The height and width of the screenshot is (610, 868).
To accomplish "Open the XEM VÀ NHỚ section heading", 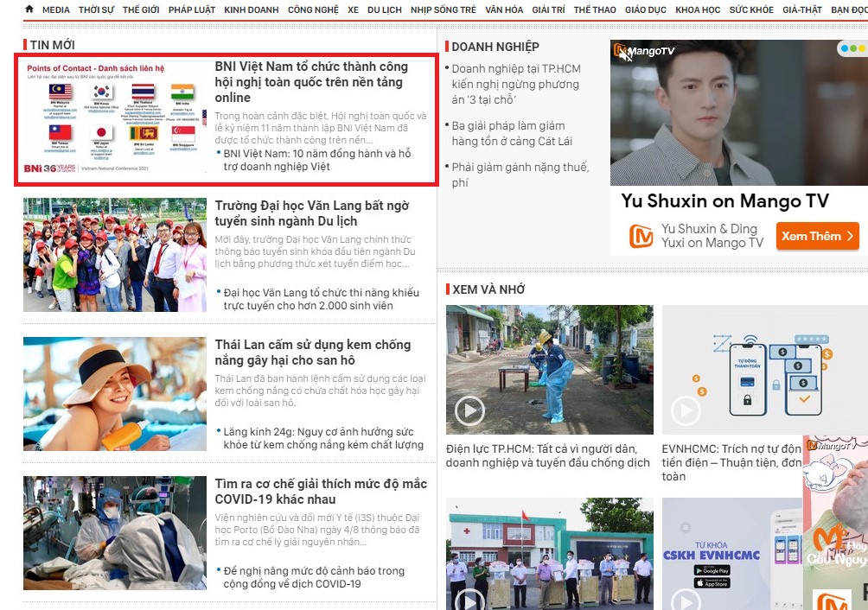I will [488, 289].
